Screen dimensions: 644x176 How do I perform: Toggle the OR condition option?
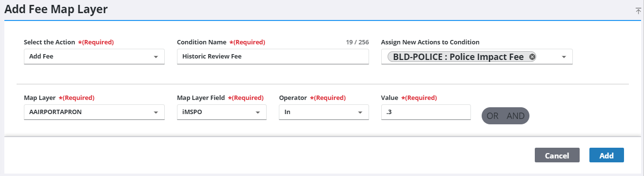click(x=492, y=116)
